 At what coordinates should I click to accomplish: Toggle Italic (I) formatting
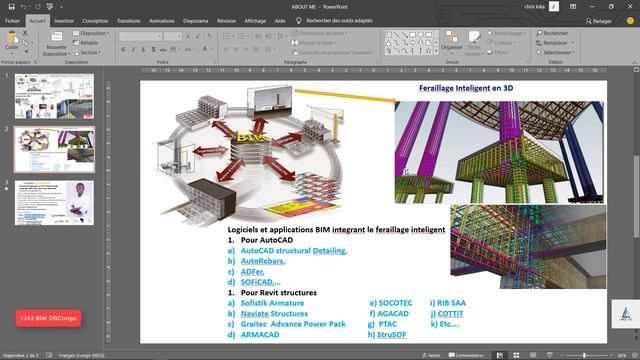(x=133, y=49)
